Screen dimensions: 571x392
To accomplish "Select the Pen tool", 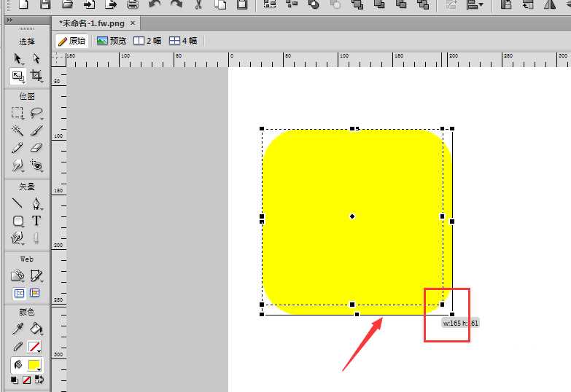I will click(x=36, y=203).
